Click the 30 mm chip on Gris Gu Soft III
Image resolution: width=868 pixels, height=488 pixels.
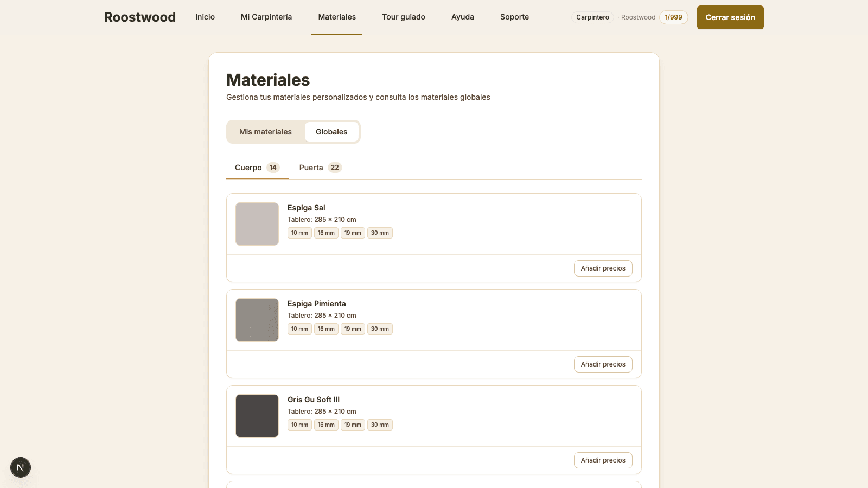pos(380,425)
